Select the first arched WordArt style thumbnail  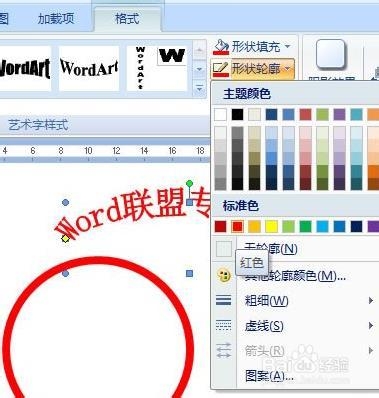(x=25, y=68)
